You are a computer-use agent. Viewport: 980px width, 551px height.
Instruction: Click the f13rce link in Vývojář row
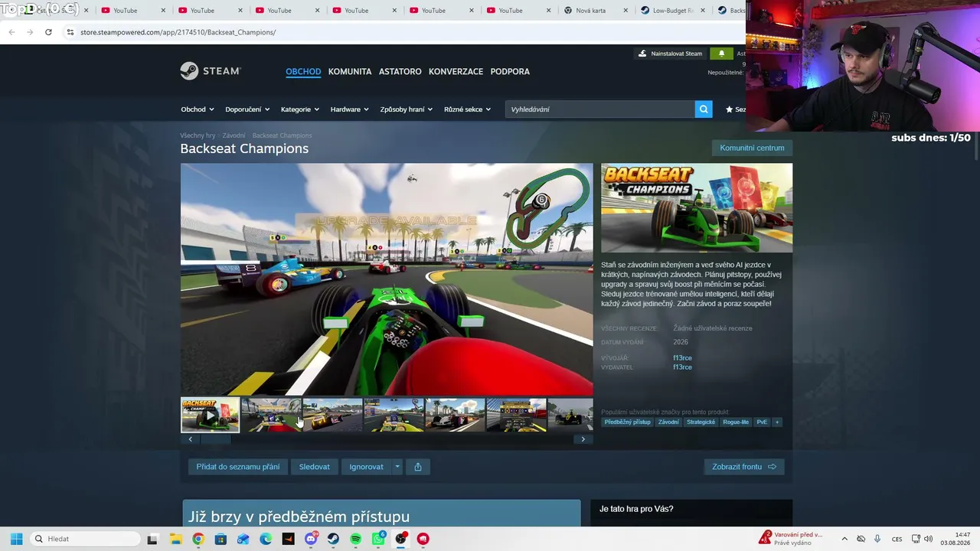682,358
